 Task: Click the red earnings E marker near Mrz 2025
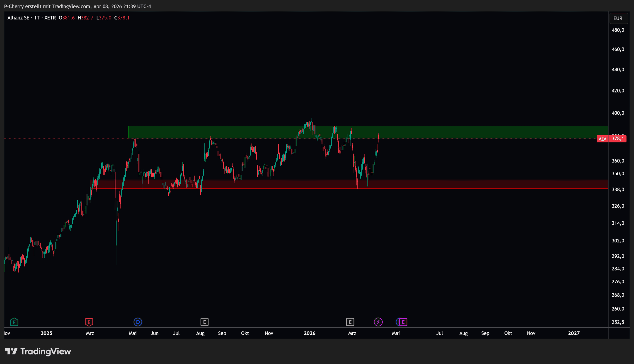coord(89,322)
